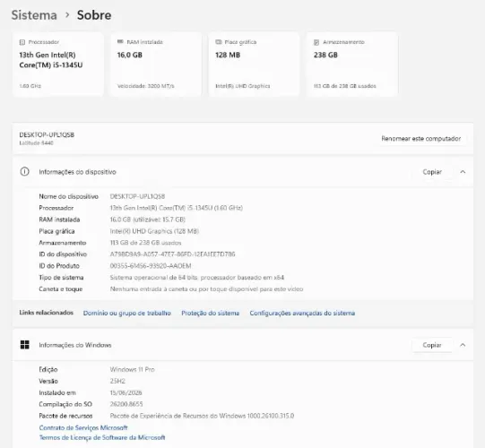Click the 113 GB de 238 GB usados row value
This screenshot has height=448, width=485.
pyautogui.click(x=146, y=243)
